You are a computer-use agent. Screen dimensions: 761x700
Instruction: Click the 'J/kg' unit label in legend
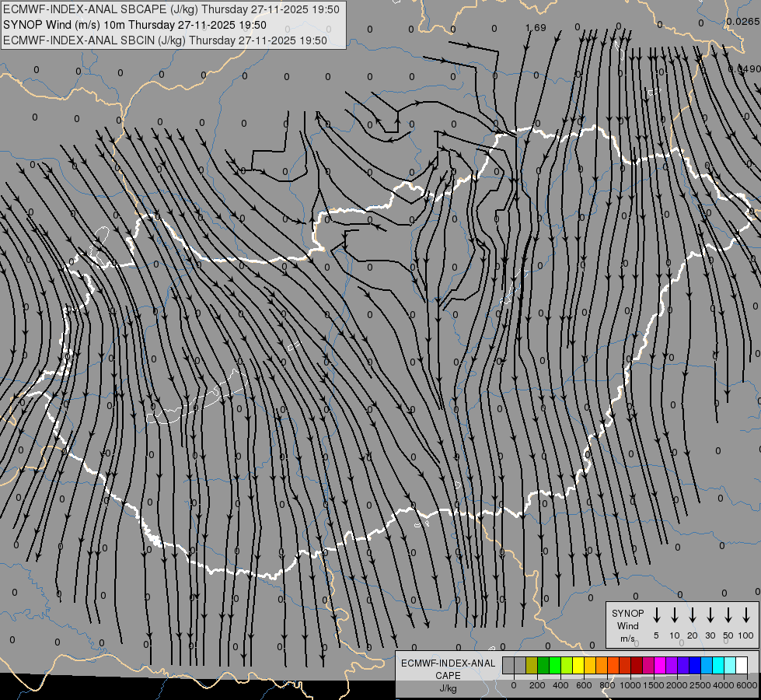coord(448,688)
